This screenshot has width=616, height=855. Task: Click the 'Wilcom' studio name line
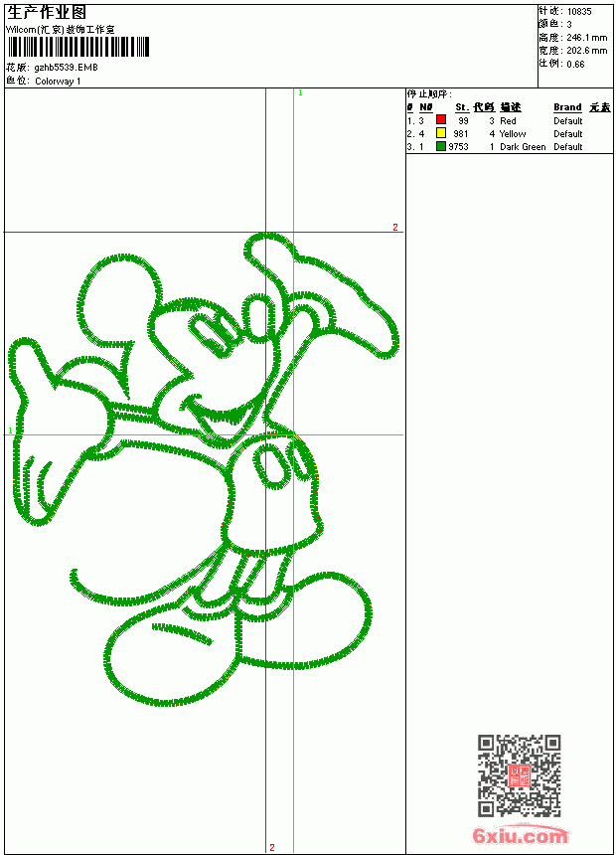coord(61,30)
